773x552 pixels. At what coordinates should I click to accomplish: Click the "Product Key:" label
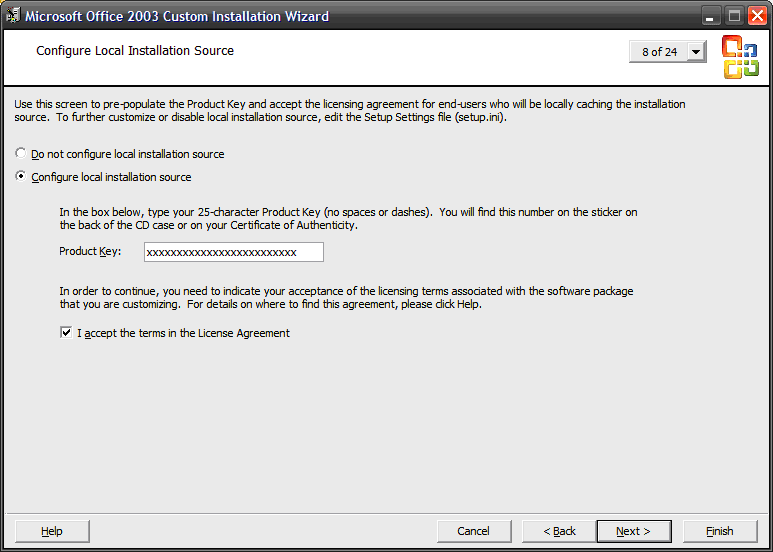[x=90, y=252]
